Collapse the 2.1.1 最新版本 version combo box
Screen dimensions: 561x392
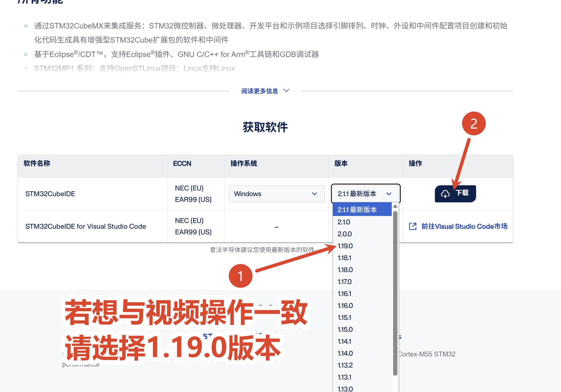coord(365,194)
